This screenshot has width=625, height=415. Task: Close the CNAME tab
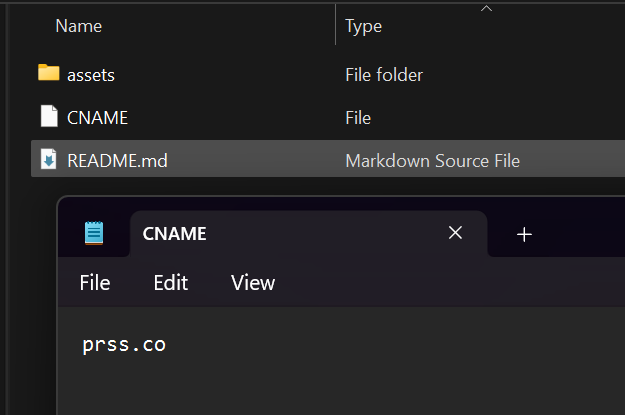point(455,232)
